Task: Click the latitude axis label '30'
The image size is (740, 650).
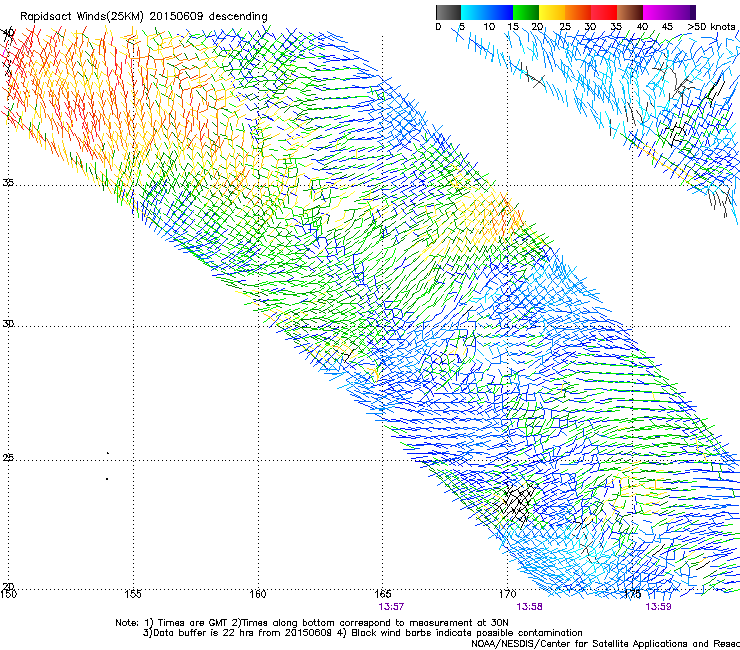Action: (x=8, y=324)
